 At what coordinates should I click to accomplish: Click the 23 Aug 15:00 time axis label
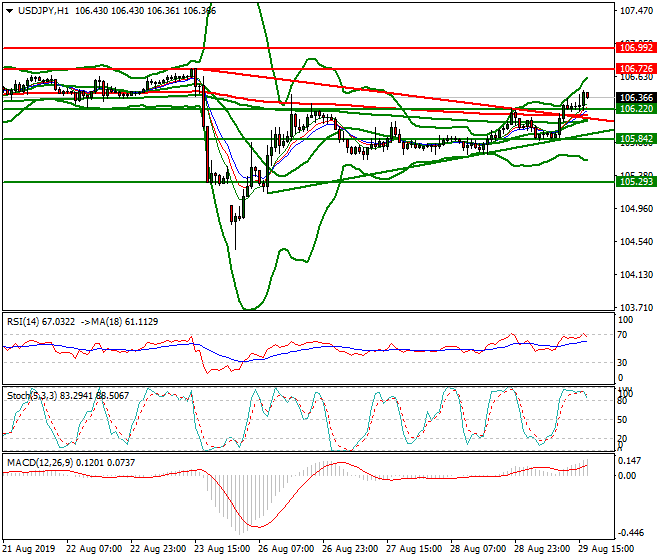pos(222,549)
